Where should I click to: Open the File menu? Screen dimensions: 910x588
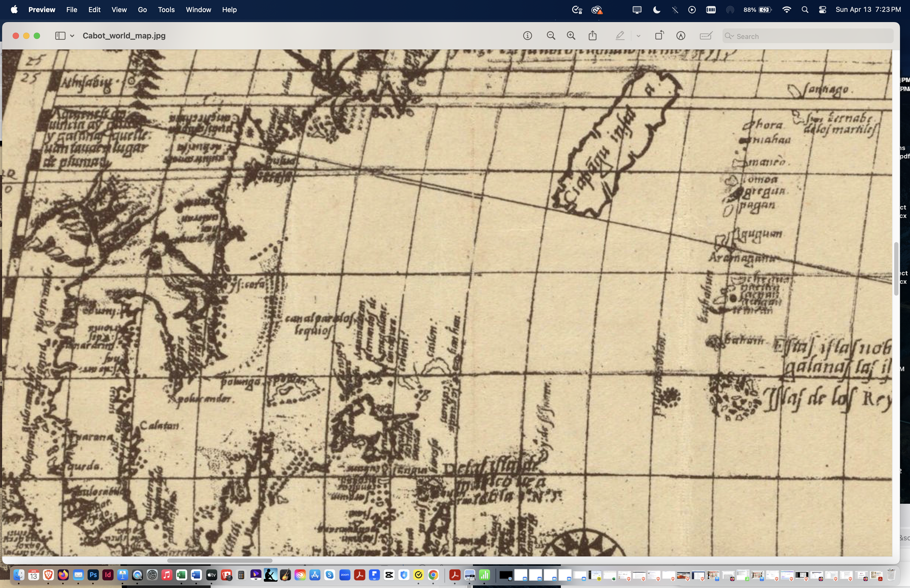click(x=72, y=9)
